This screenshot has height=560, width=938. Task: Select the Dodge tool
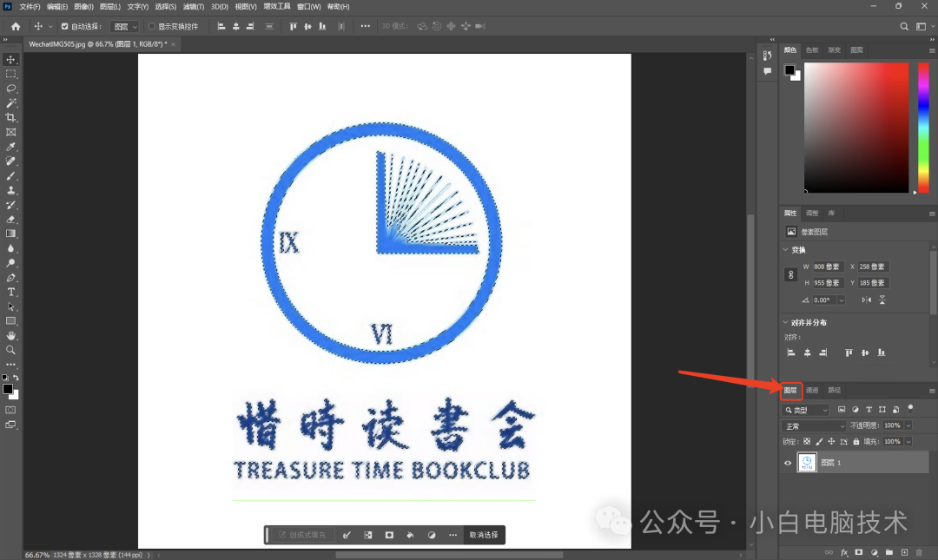coord(10,263)
